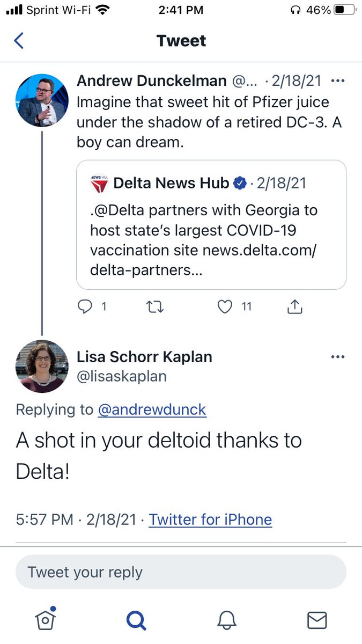
Task: Open the Home tab icon
Action: [x=45, y=620]
